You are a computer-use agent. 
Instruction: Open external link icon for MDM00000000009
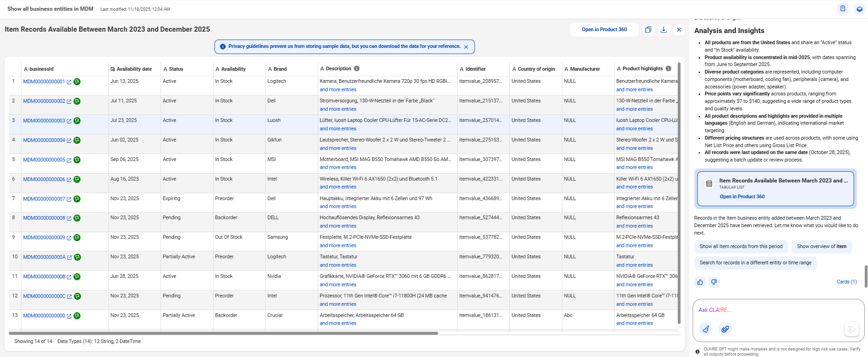[69, 238]
